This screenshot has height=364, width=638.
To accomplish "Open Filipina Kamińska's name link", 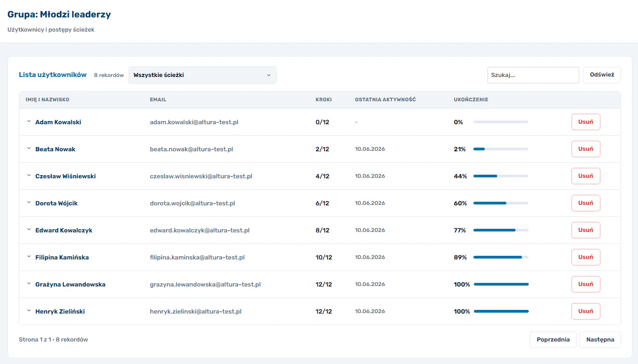I will 62,258.
